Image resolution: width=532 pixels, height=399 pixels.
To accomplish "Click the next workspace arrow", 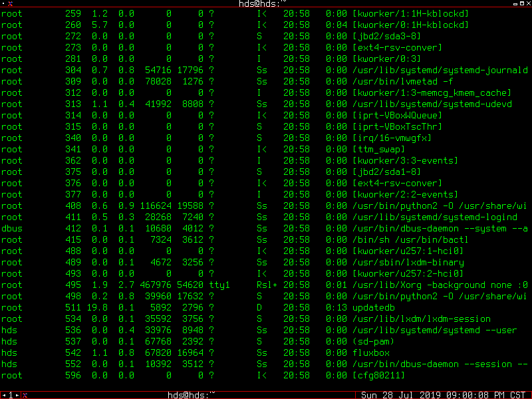I will [15, 393].
